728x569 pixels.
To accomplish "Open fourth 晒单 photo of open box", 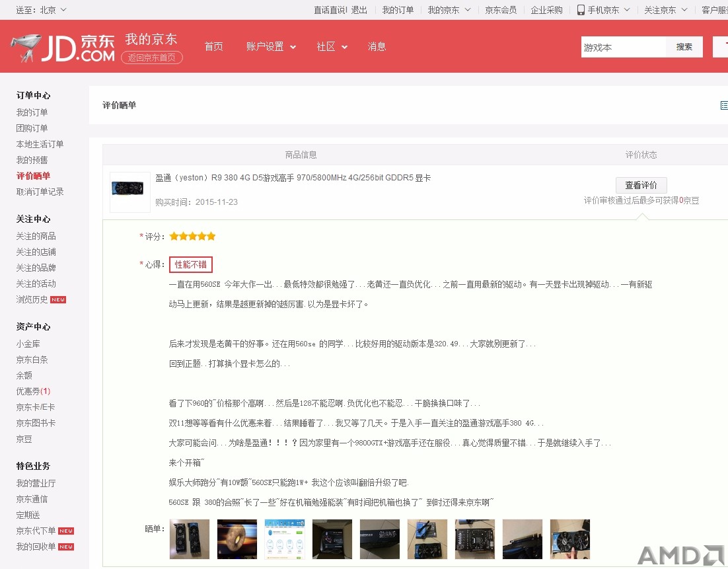I will pos(332,539).
